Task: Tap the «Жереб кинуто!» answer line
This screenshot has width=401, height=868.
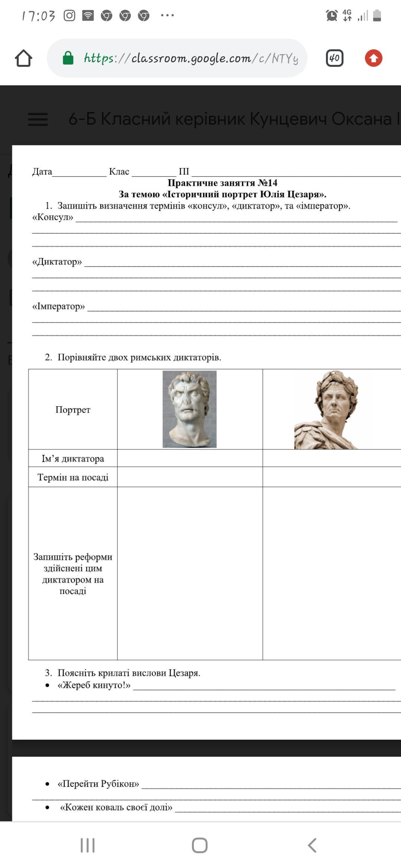Action: pos(264,686)
